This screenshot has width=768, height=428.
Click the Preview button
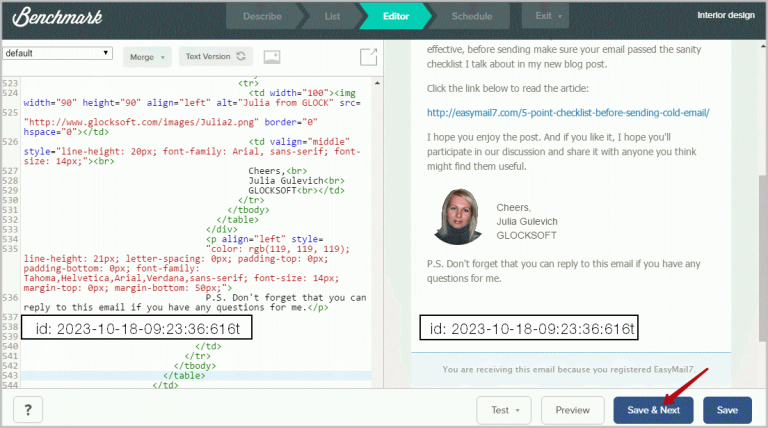click(572, 410)
